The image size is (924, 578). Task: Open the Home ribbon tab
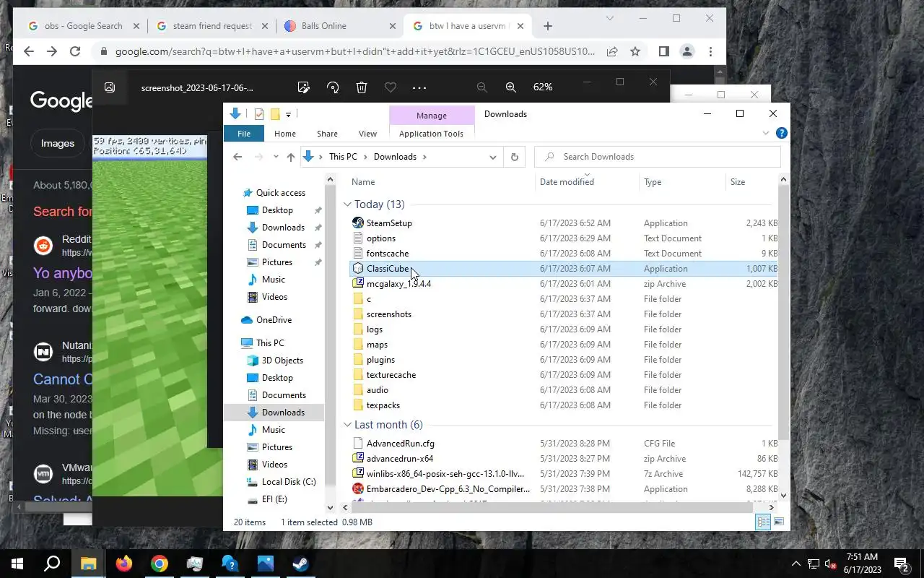(285, 134)
